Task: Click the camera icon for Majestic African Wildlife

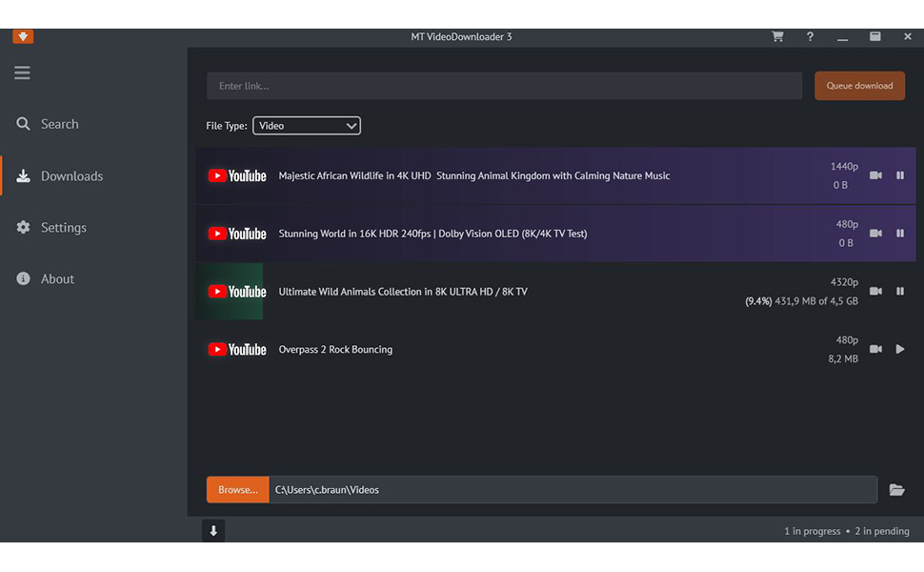Action: tap(875, 175)
